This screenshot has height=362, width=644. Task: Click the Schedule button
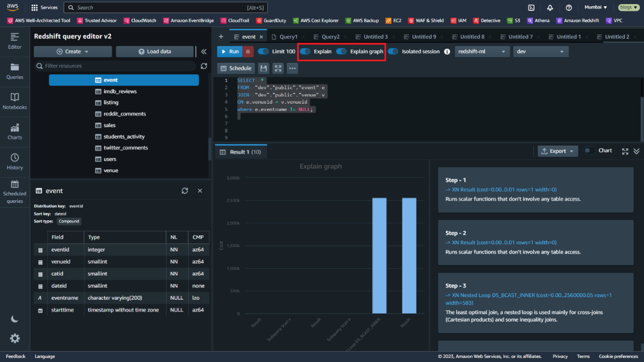[x=236, y=68]
